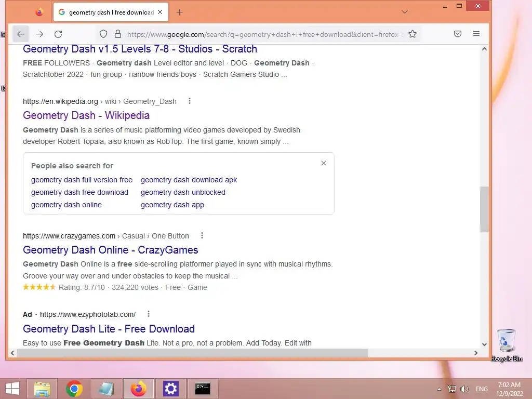Open the notepad-like app on taskbar
The image size is (532, 399).
click(106, 389)
